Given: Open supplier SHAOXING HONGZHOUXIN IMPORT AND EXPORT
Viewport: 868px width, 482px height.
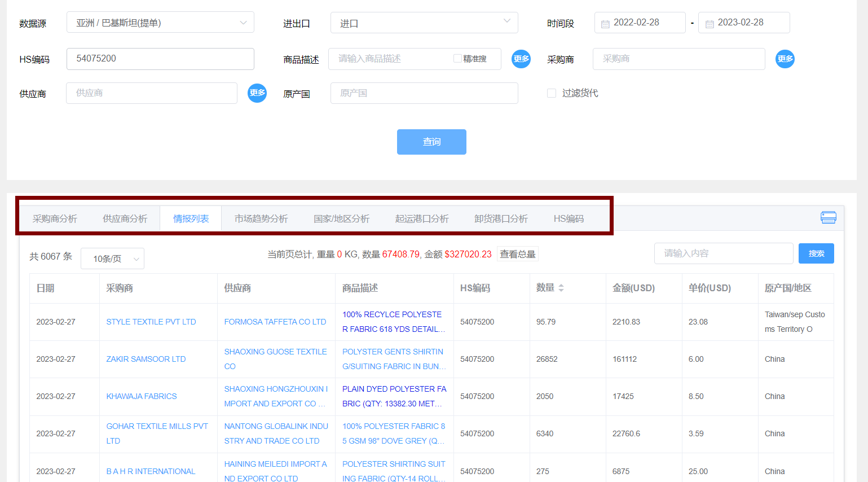Looking at the screenshot, I should pyautogui.click(x=276, y=396).
